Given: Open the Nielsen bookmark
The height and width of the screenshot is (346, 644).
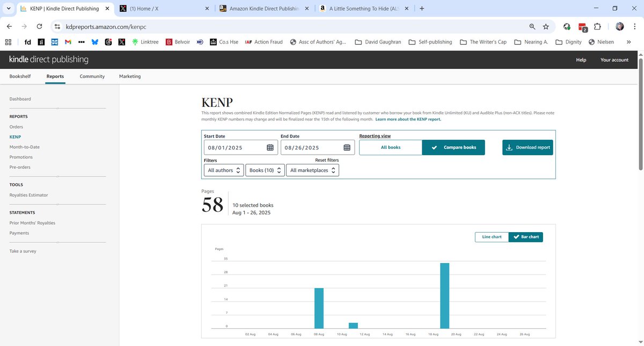Looking at the screenshot, I should click(x=601, y=41).
